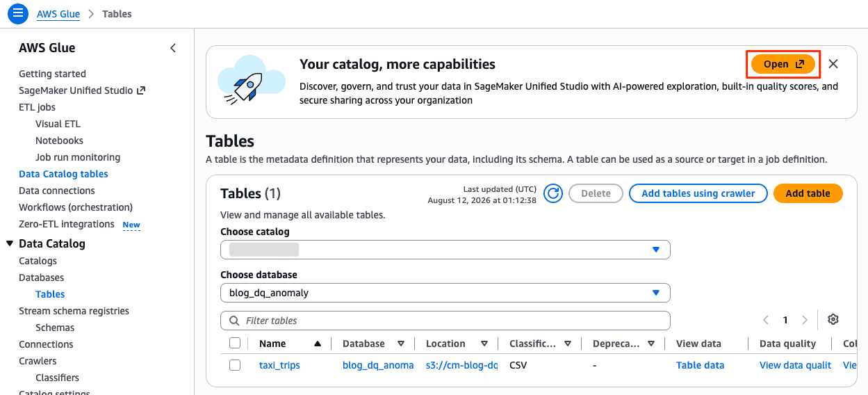Open Classifiers
The width and height of the screenshot is (868, 395).
pyautogui.click(x=57, y=378)
